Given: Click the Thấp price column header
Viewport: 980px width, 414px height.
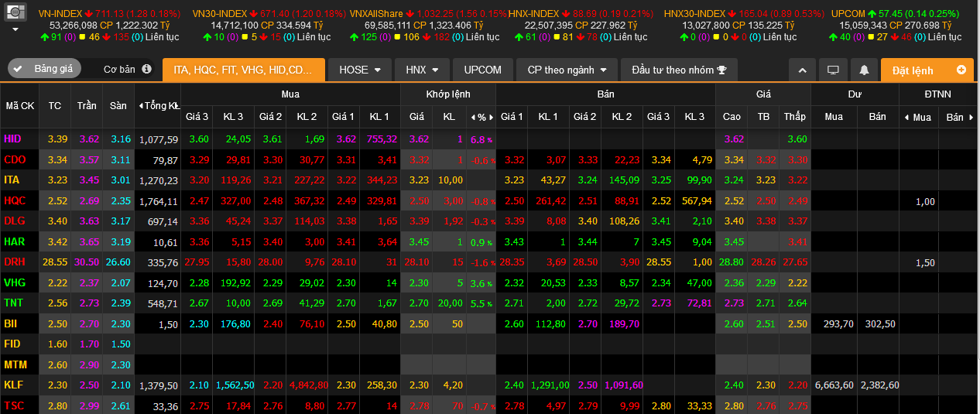Looking at the screenshot, I should click(x=795, y=117).
